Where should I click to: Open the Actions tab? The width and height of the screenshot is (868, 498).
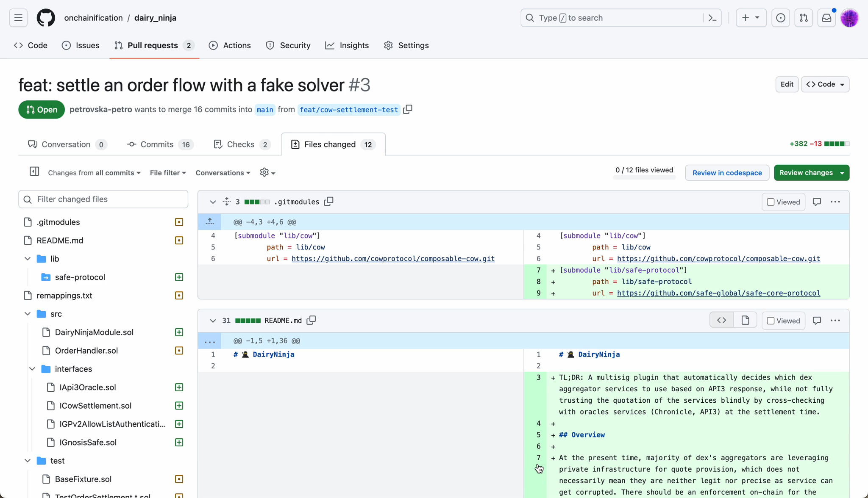tap(230, 45)
